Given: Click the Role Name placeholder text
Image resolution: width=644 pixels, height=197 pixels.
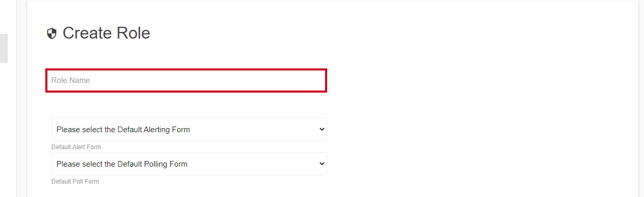Looking at the screenshot, I should click(71, 80).
